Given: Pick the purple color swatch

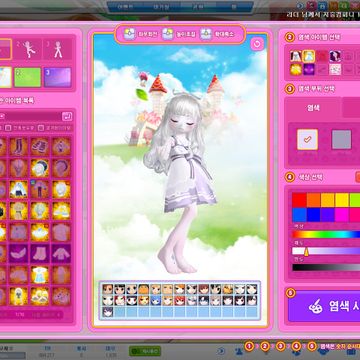Looking at the screenshot, I should 328,215.
